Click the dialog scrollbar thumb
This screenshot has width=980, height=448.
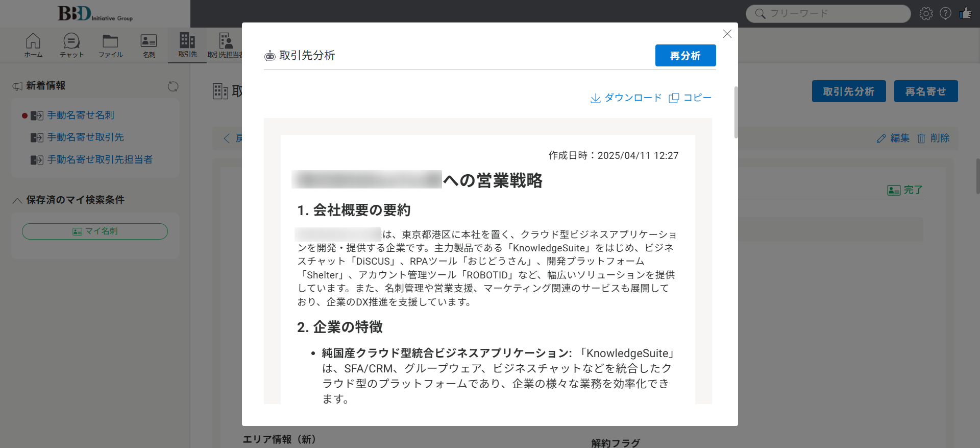(x=736, y=112)
